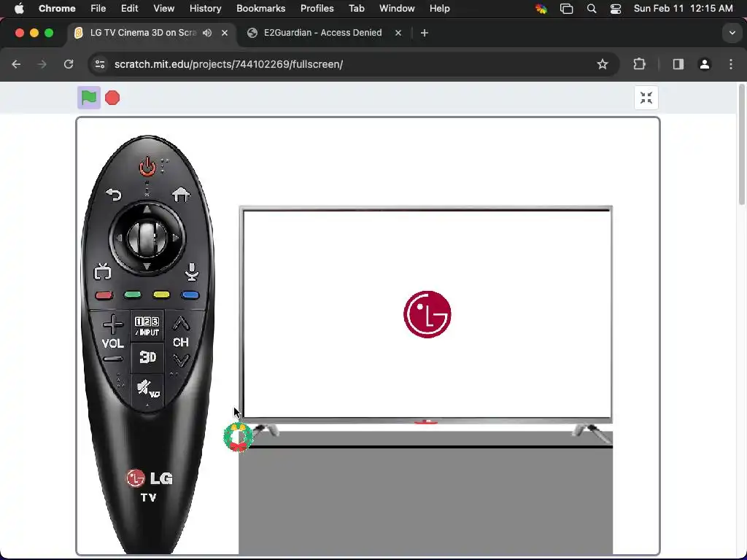Turn on the TV with the remote's power button

click(147, 167)
